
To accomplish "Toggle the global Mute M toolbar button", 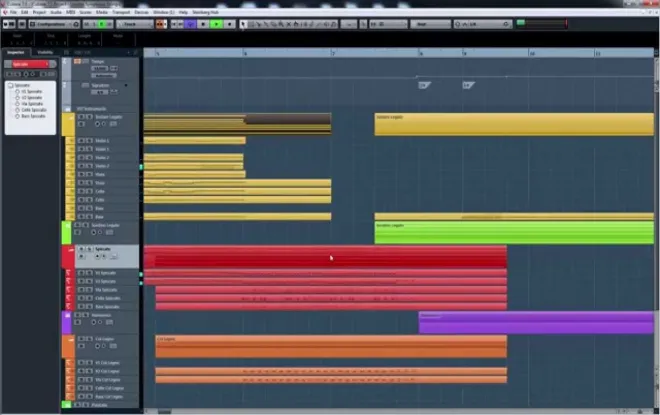I will 86,24.
